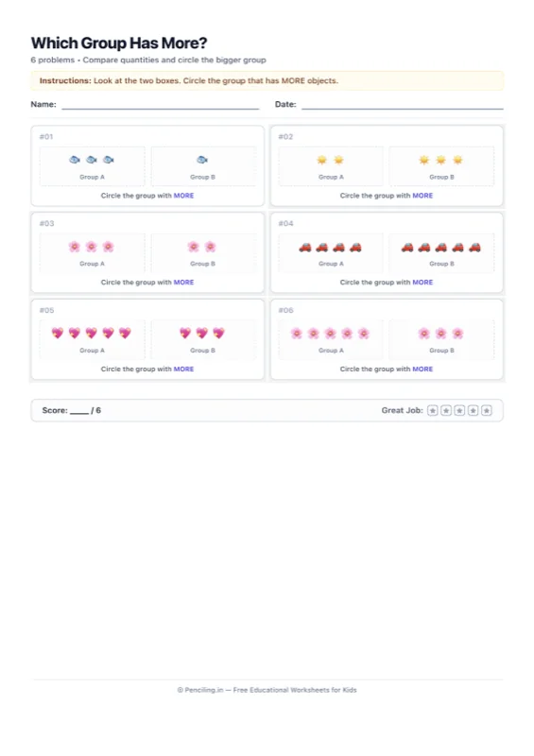
Task: Select Group A suns box in problem #02
Action: (x=331, y=166)
